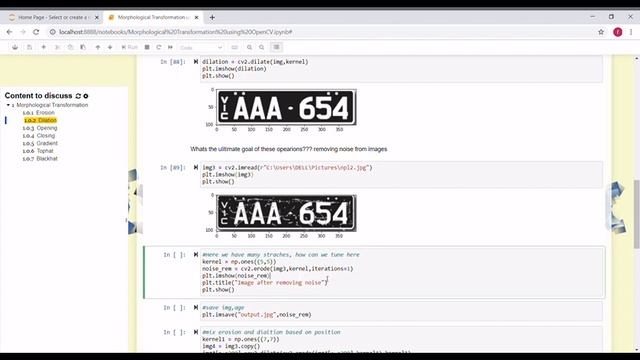
Task: Open the Morphological Transformation heading link
Action: click(x=52, y=105)
